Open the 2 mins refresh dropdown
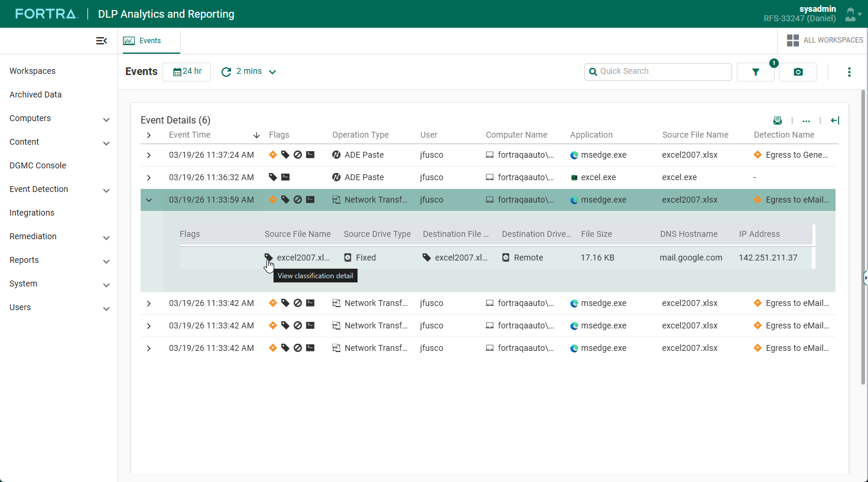This screenshot has height=482, width=868. coord(256,71)
